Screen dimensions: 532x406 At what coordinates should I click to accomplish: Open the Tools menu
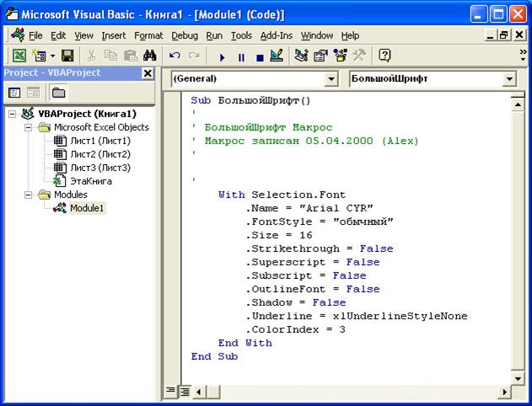point(241,35)
